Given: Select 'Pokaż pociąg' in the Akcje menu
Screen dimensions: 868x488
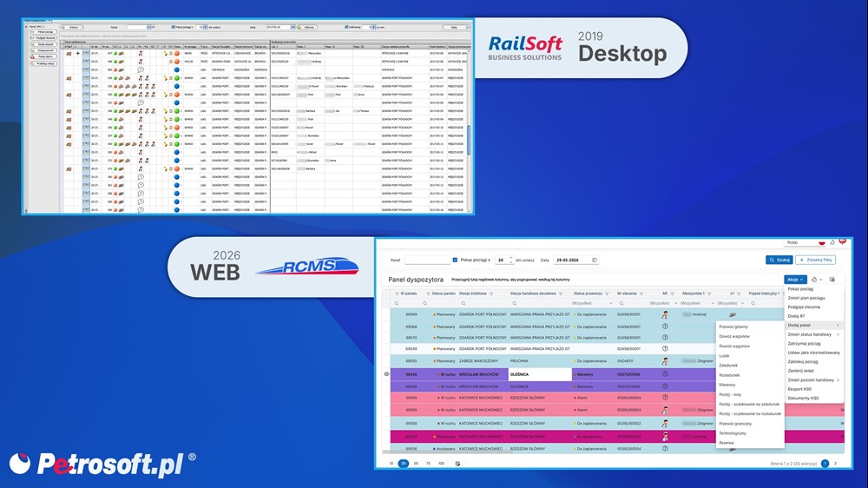Looking at the screenshot, I should (x=800, y=289).
